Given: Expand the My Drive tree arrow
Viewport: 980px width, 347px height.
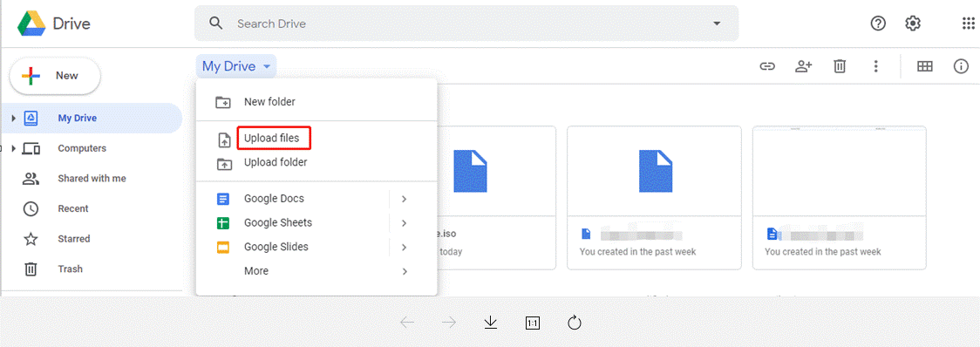Looking at the screenshot, I should [x=14, y=119].
